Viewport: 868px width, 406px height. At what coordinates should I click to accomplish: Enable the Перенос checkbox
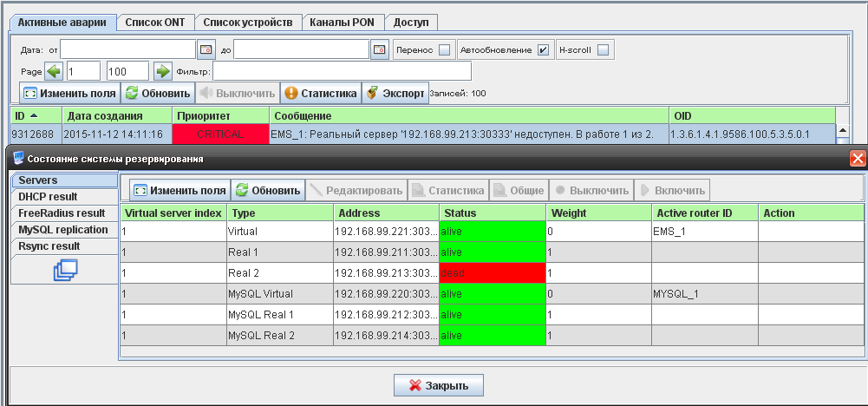pyautogui.click(x=445, y=49)
